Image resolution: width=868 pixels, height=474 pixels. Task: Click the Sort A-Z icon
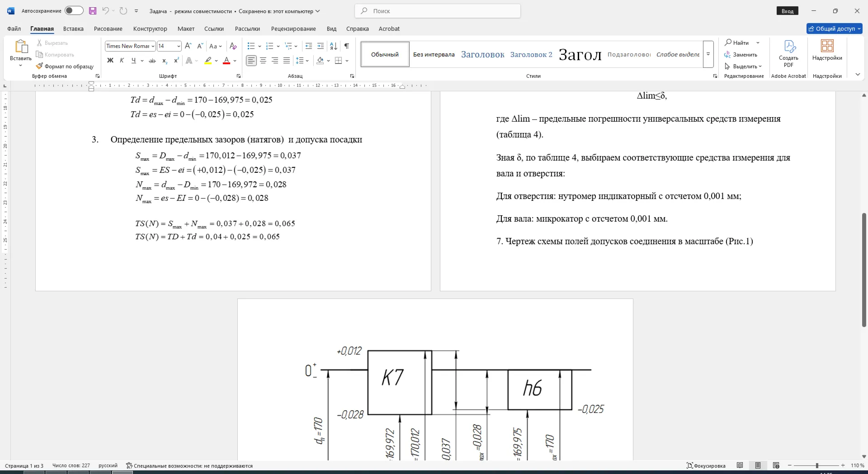[334, 46]
